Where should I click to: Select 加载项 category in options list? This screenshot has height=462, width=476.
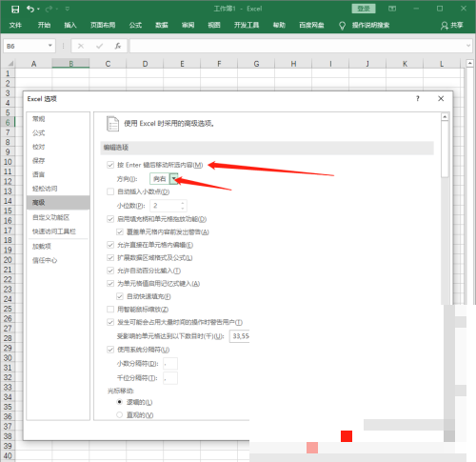42,247
